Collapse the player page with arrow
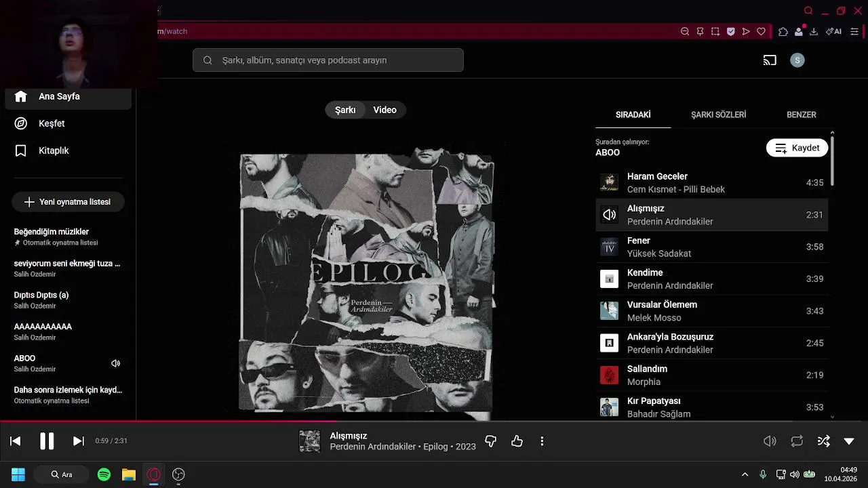 point(849,441)
